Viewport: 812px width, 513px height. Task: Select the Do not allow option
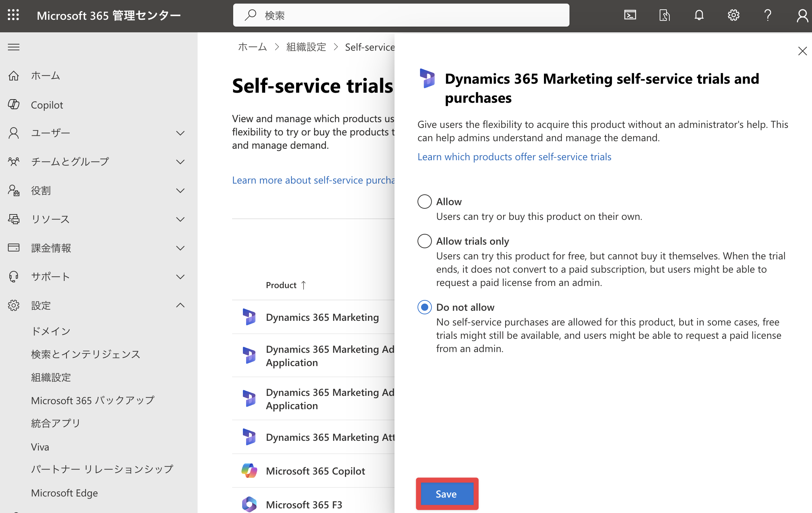click(424, 307)
